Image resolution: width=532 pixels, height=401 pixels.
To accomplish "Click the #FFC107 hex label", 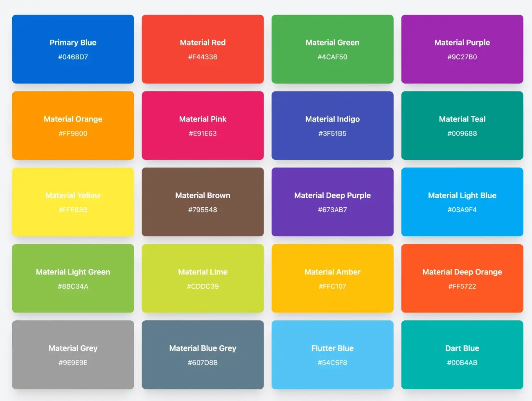I will pyautogui.click(x=332, y=286).
